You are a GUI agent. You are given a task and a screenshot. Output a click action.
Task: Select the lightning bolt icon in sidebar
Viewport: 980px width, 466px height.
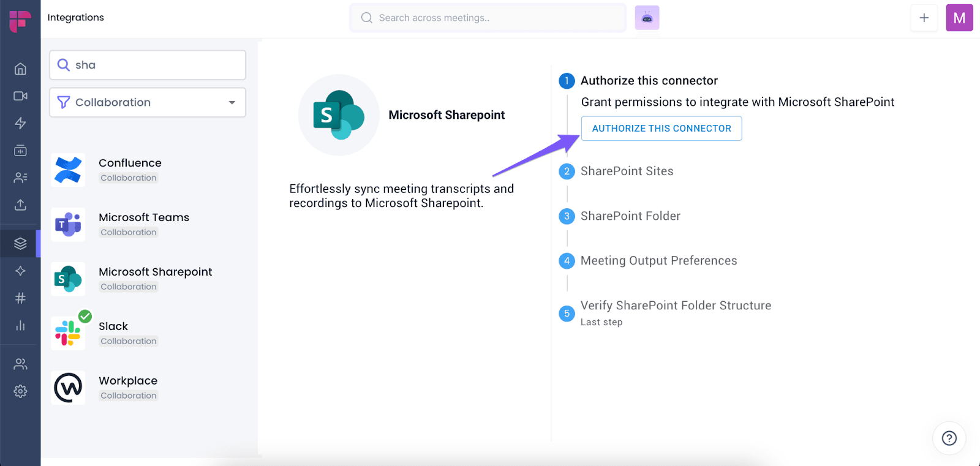(20, 123)
